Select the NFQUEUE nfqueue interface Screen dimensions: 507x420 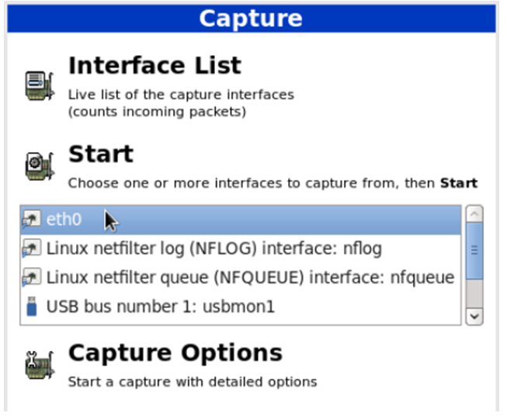point(250,277)
